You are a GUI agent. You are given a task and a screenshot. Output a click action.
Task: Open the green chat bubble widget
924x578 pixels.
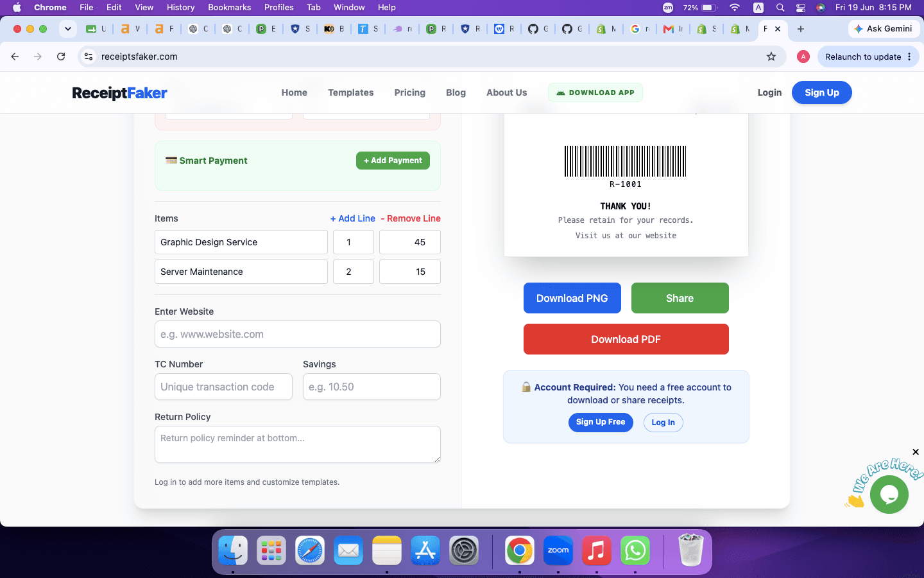[x=889, y=494]
